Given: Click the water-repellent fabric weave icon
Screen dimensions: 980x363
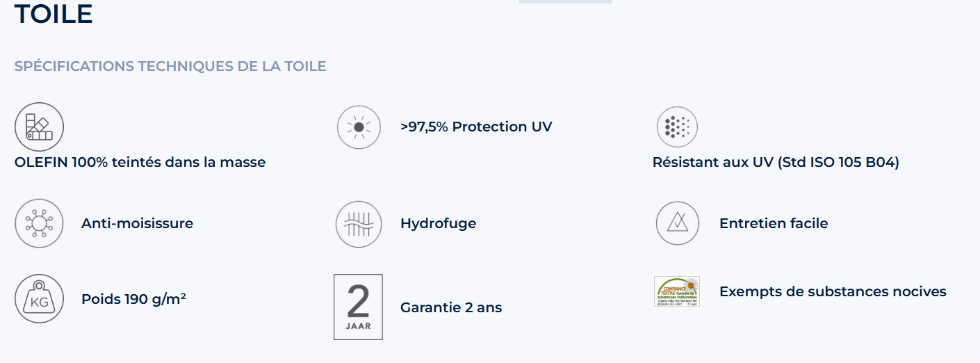Looking at the screenshot, I should (x=359, y=224).
